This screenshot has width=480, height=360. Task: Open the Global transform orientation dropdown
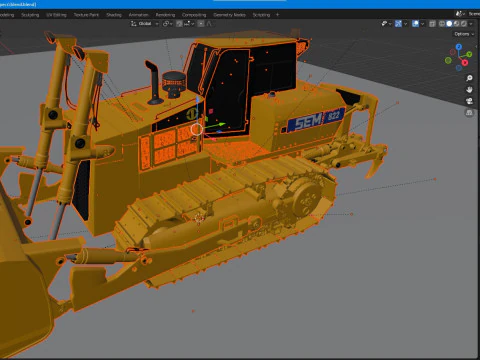(x=145, y=24)
